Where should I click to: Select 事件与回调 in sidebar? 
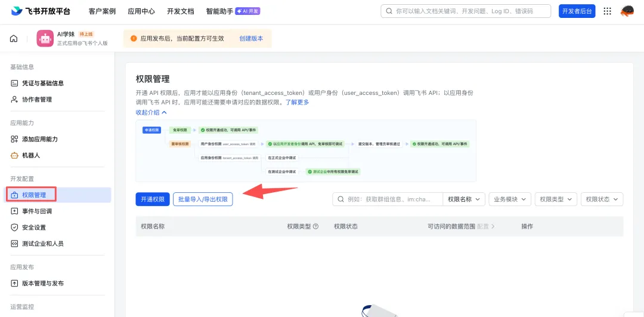(x=58, y=211)
